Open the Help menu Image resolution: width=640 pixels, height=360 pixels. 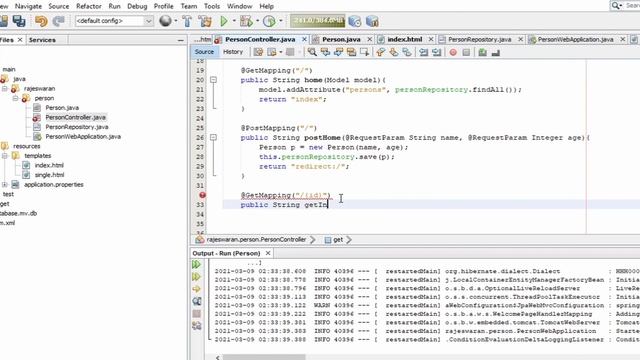[267, 6]
